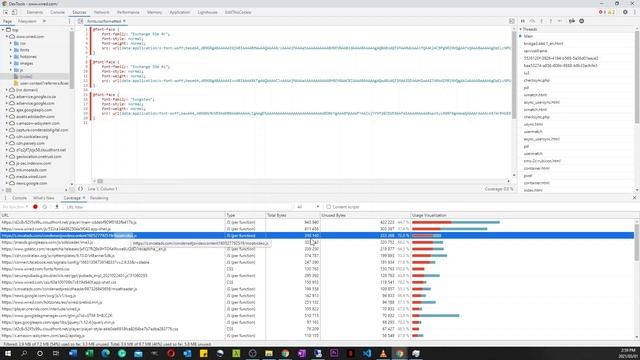640x360 pixels.
Task: Click the editor horizontal scrollbar thumb
Action: pos(100,181)
